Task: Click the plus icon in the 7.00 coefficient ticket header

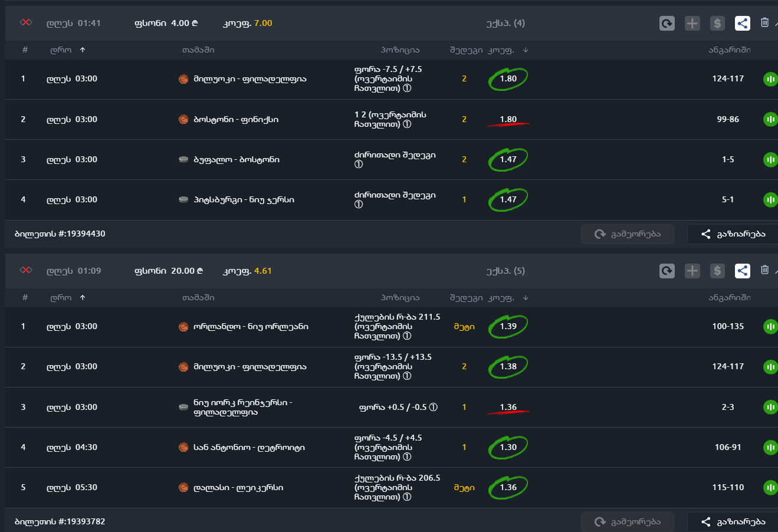Action: tap(692, 24)
